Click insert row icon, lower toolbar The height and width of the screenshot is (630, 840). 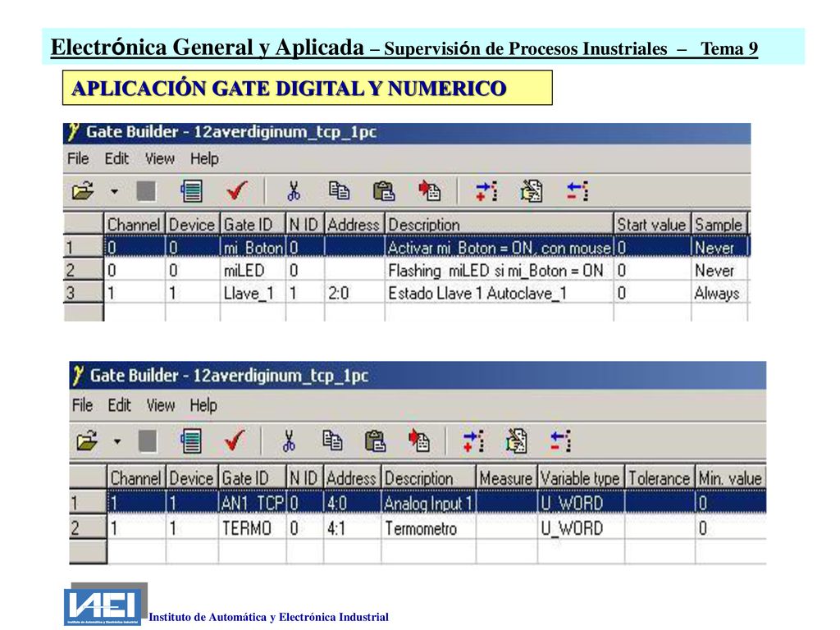(x=473, y=441)
